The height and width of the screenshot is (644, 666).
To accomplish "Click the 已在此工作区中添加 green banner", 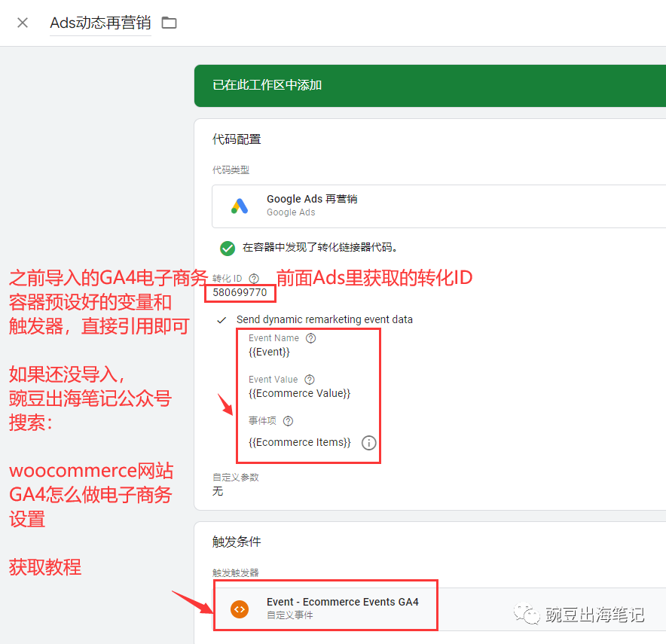I will click(x=430, y=85).
